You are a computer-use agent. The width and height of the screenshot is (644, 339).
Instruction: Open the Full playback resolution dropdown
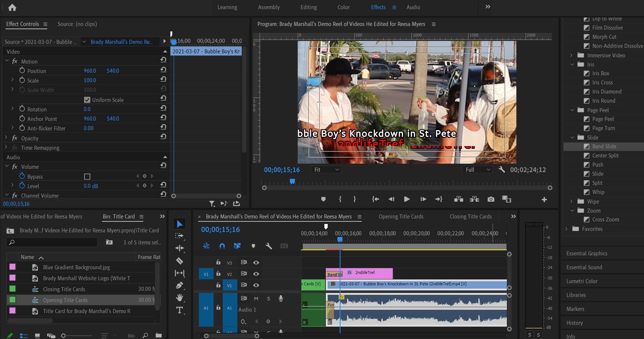[x=478, y=170]
